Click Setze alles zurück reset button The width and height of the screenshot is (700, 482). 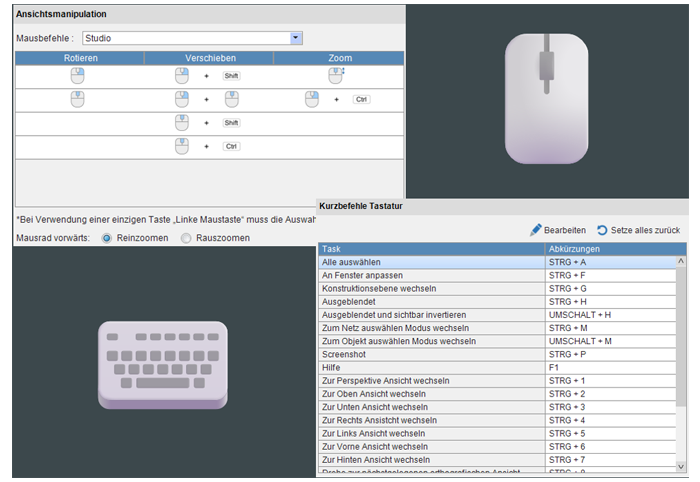click(x=638, y=230)
